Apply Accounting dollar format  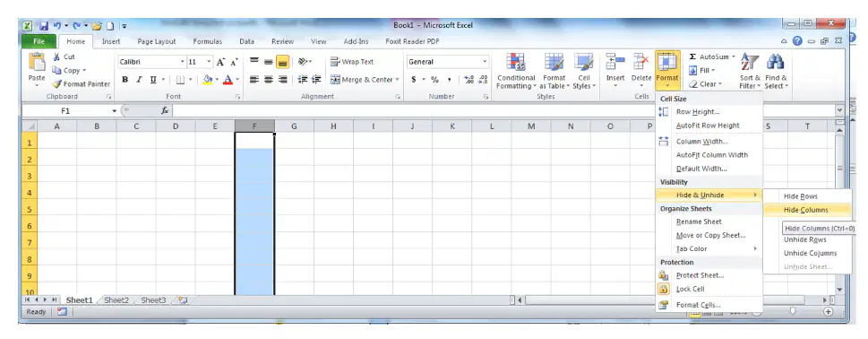tap(414, 80)
